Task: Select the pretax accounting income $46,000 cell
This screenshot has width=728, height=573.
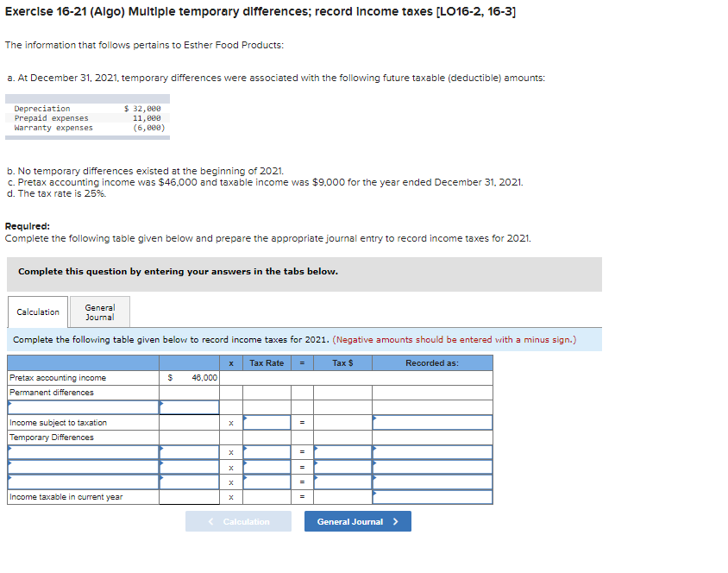Action: 190,377
